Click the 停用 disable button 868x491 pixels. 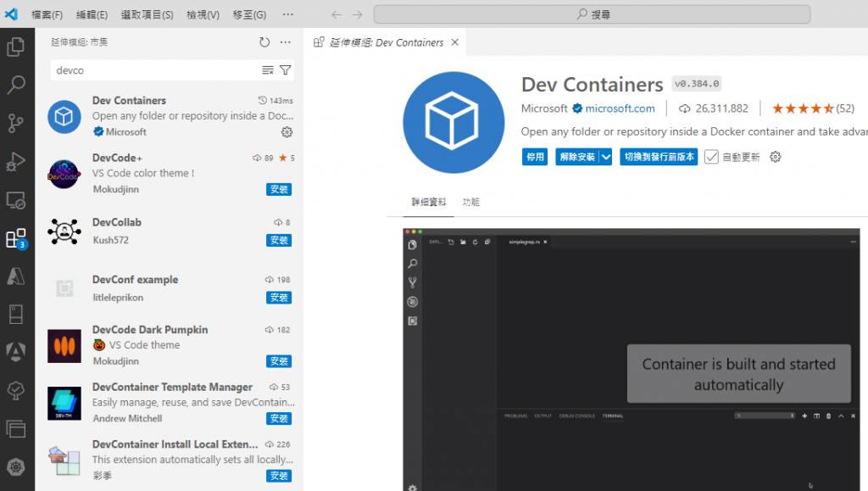coord(535,157)
